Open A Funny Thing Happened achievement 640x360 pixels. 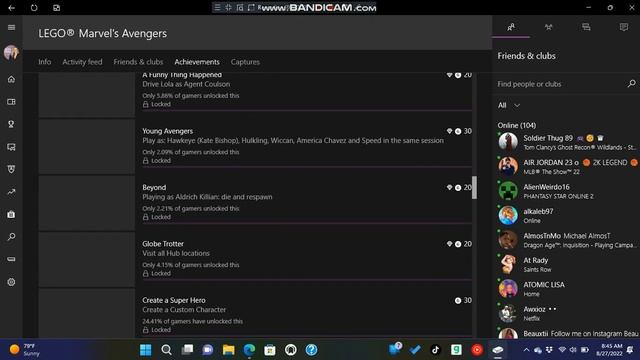[255, 95]
